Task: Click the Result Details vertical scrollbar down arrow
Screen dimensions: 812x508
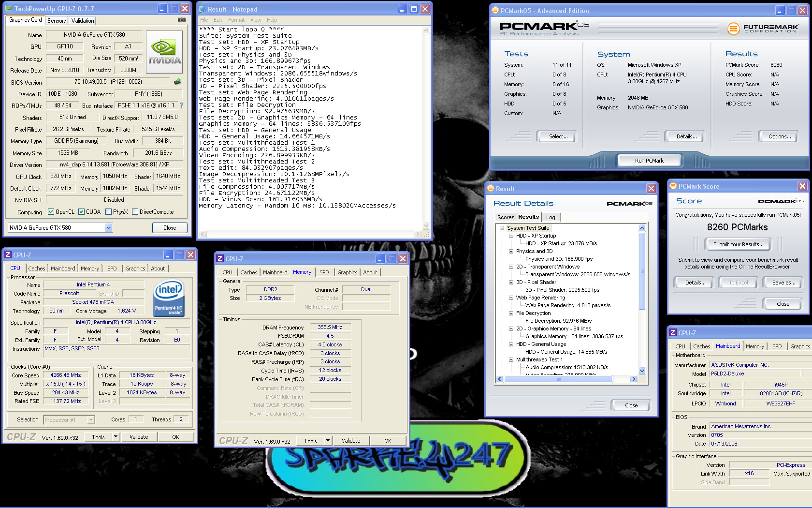Action: coord(642,371)
